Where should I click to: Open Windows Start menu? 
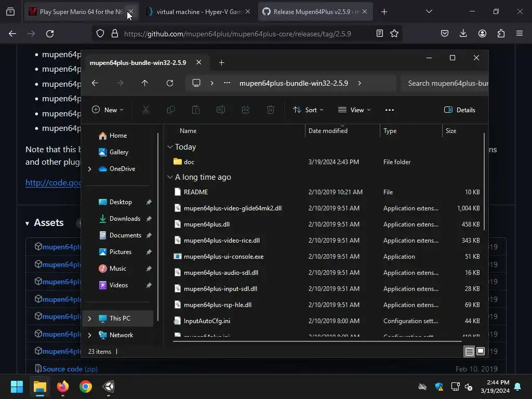point(17,387)
